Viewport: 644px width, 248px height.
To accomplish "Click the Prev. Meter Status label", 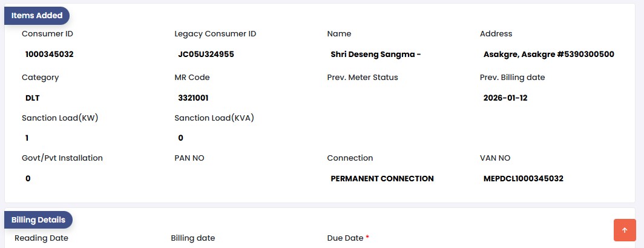I will coord(363,78).
